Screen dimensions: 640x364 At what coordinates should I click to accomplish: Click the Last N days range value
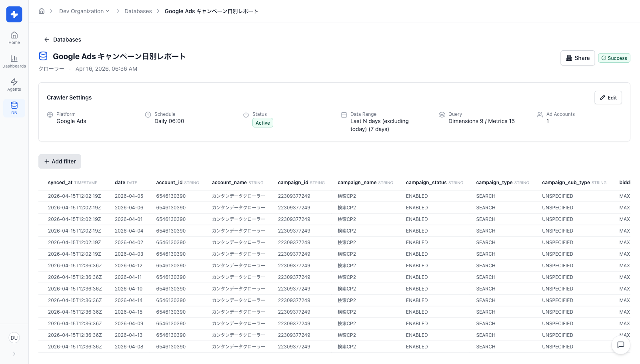(380, 125)
